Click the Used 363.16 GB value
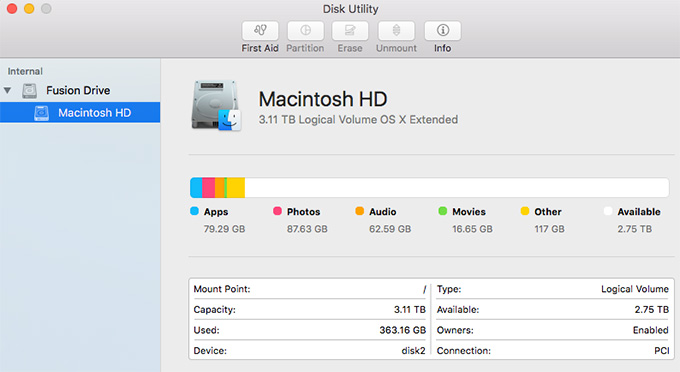 (402, 330)
